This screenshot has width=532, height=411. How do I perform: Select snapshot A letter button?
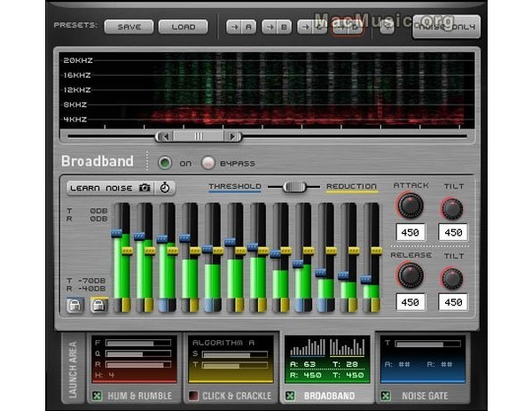(x=248, y=27)
